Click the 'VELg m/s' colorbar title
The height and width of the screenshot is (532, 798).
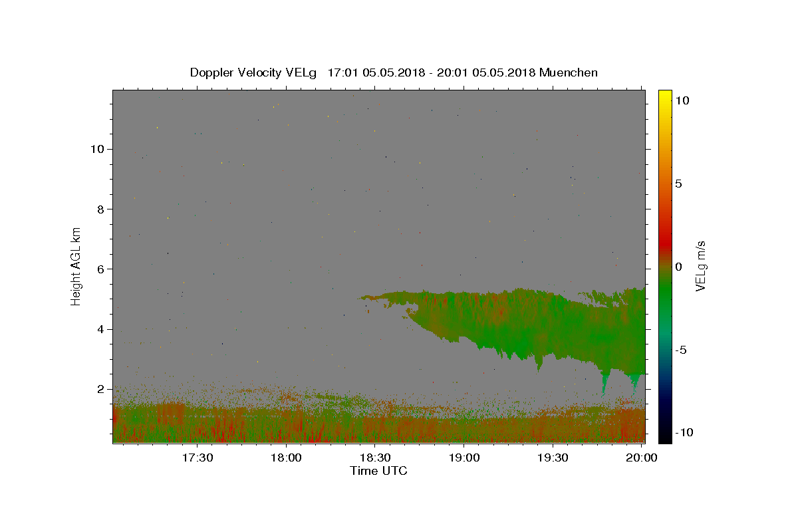coord(701,266)
